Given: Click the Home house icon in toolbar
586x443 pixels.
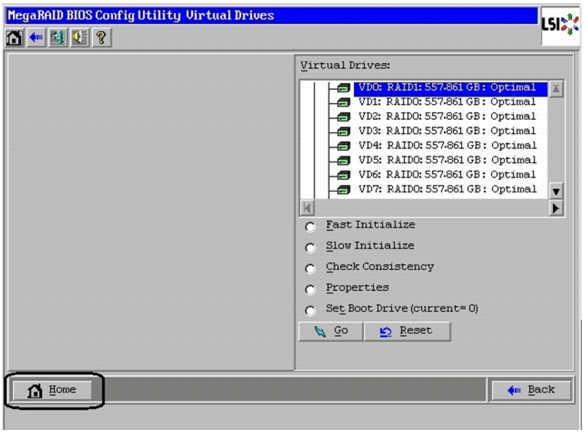Looking at the screenshot, I should tap(14, 38).
